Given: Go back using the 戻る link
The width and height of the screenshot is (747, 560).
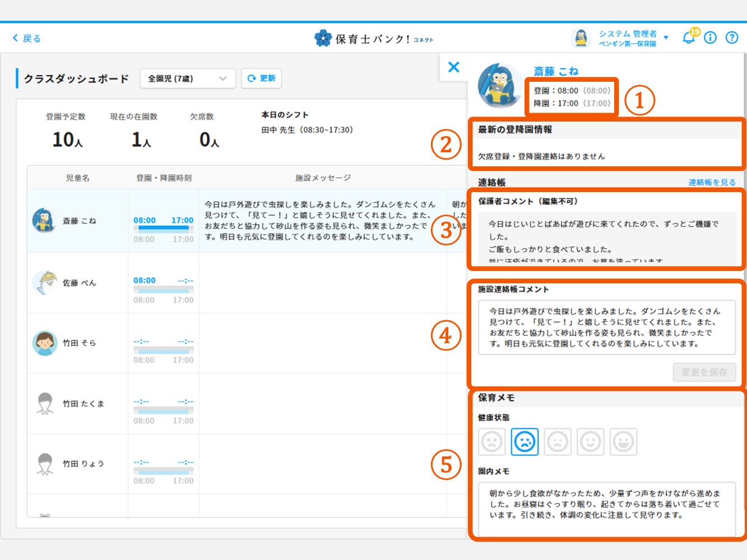Looking at the screenshot, I should point(26,38).
